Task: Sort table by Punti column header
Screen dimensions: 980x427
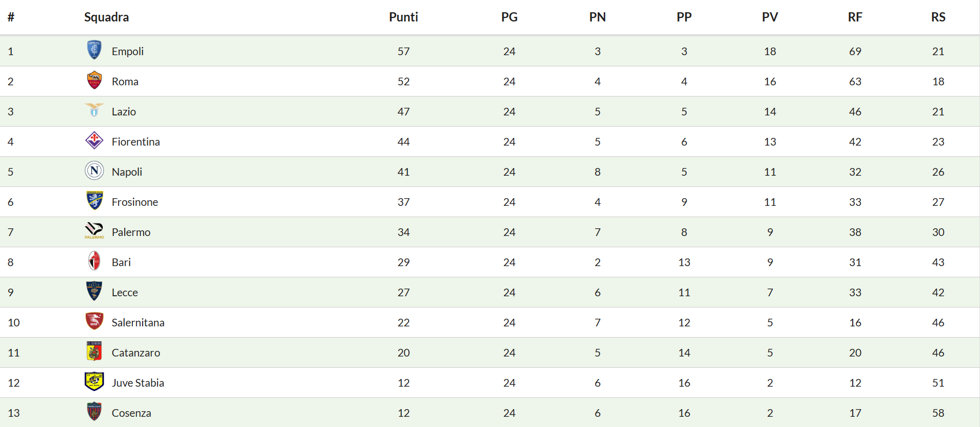Action: coord(403,17)
